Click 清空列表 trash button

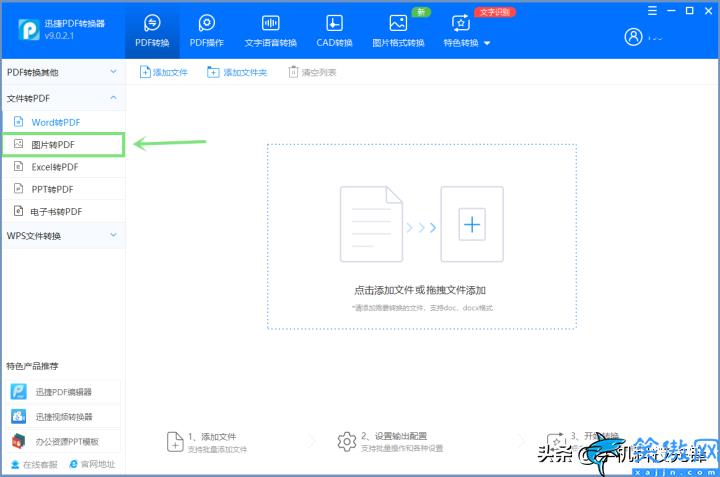click(x=312, y=72)
